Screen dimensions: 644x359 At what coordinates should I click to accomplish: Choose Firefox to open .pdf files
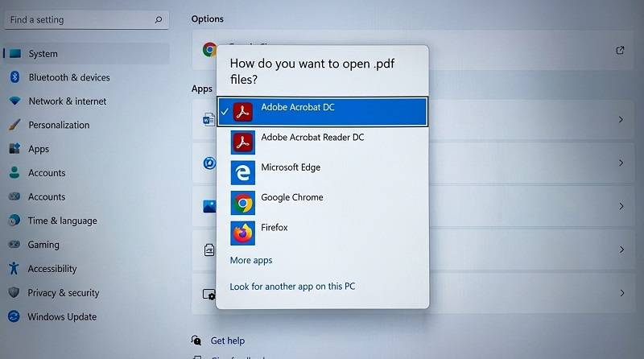coord(323,233)
